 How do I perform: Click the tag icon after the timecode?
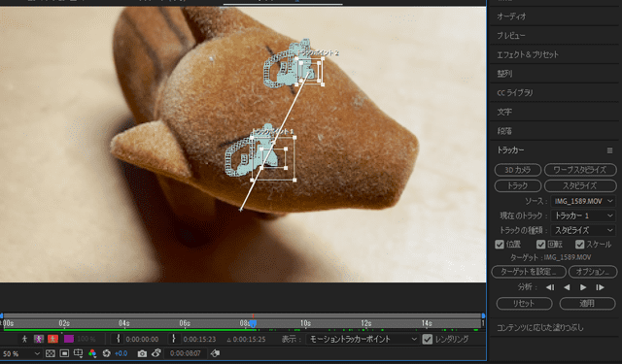pos(215,353)
